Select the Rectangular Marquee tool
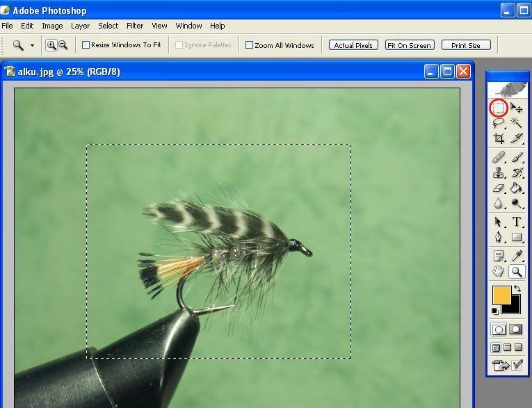The width and height of the screenshot is (532, 408). [x=498, y=108]
